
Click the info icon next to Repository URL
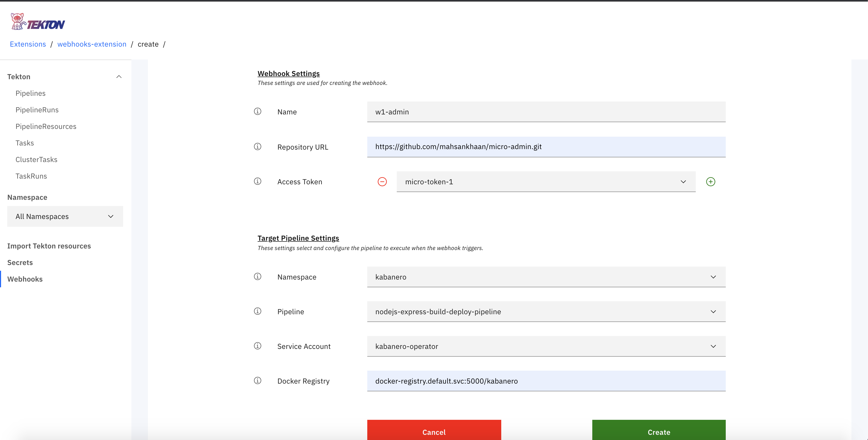[x=258, y=146]
